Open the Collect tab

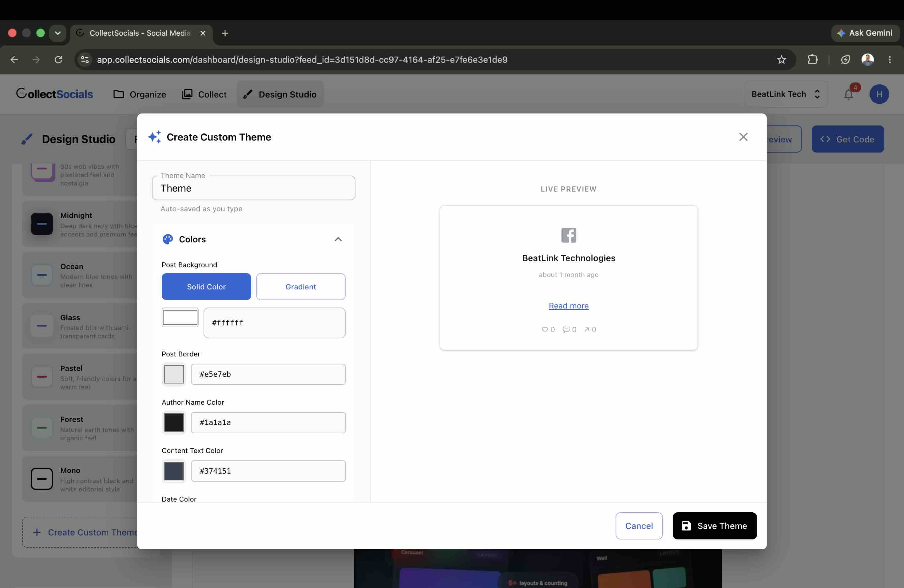pyautogui.click(x=204, y=94)
